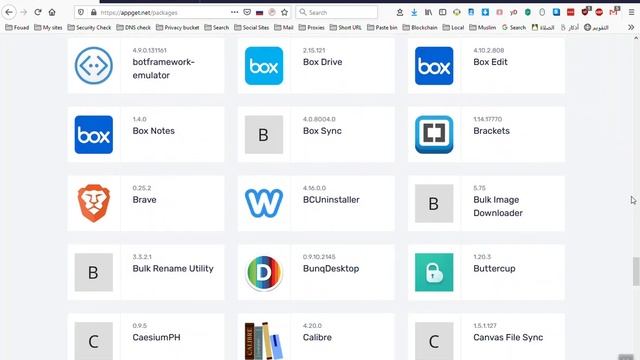Open the page actions three-dot menu
This screenshot has height=360, width=640.
tap(234, 12)
